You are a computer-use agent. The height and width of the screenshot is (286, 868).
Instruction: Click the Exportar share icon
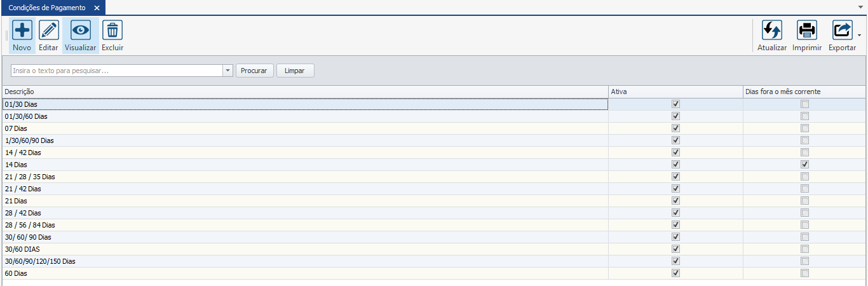pyautogui.click(x=842, y=30)
